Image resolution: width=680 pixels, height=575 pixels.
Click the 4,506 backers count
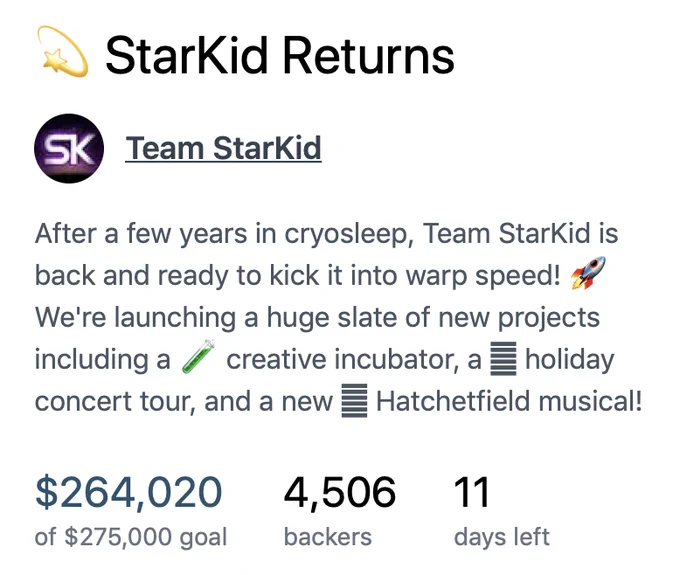click(340, 492)
